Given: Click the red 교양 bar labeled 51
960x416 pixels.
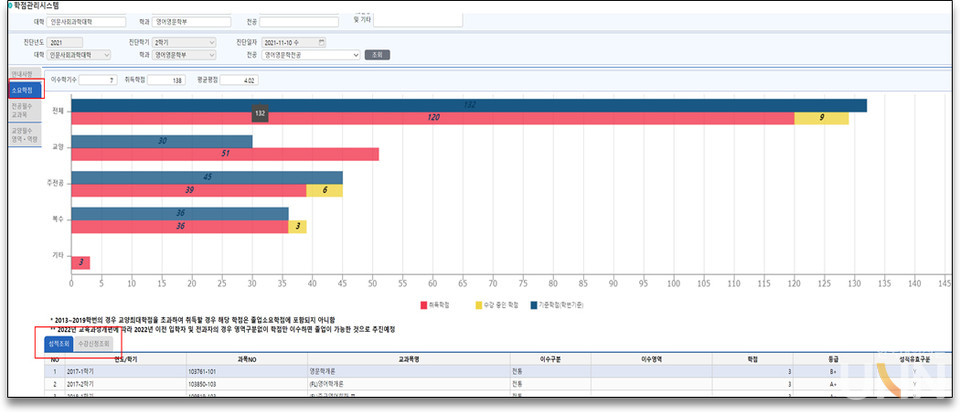Looking at the screenshot, I should pos(225,154).
